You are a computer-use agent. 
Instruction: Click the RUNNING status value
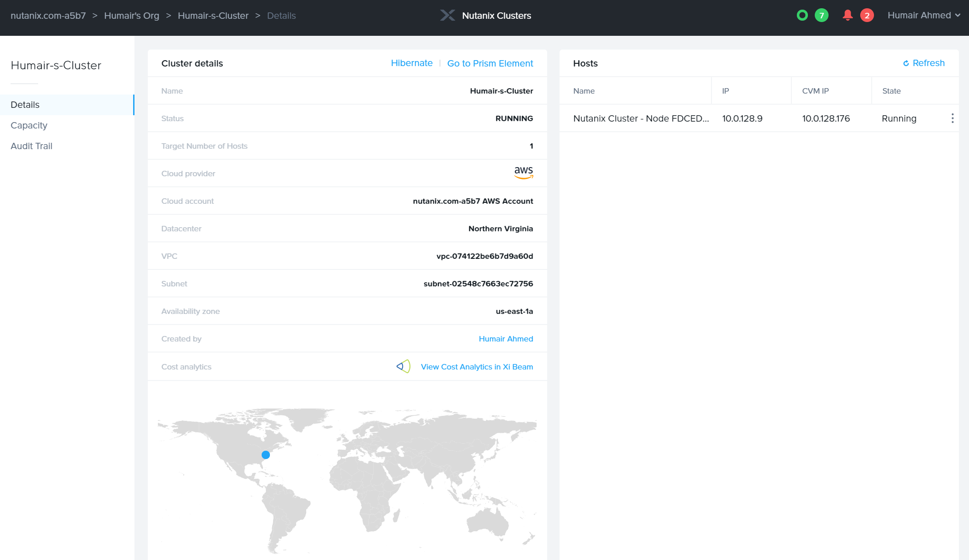(x=514, y=118)
